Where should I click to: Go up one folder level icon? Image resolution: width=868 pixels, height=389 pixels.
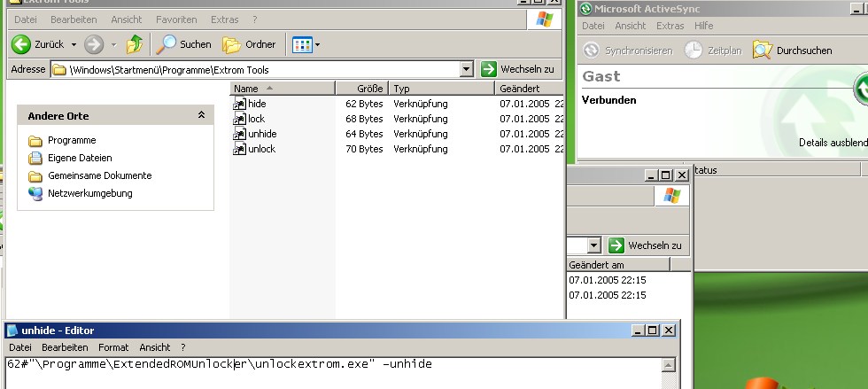click(135, 44)
